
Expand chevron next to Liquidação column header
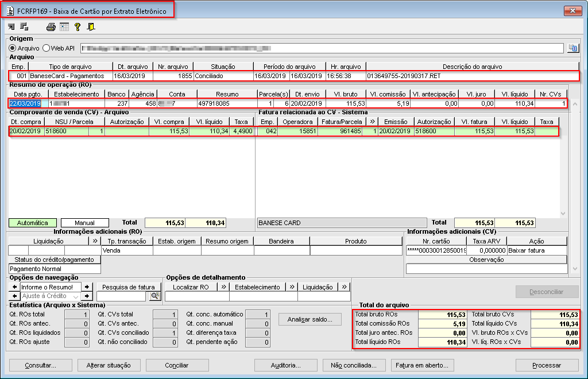pyautogui.click(x=95, y=241)
